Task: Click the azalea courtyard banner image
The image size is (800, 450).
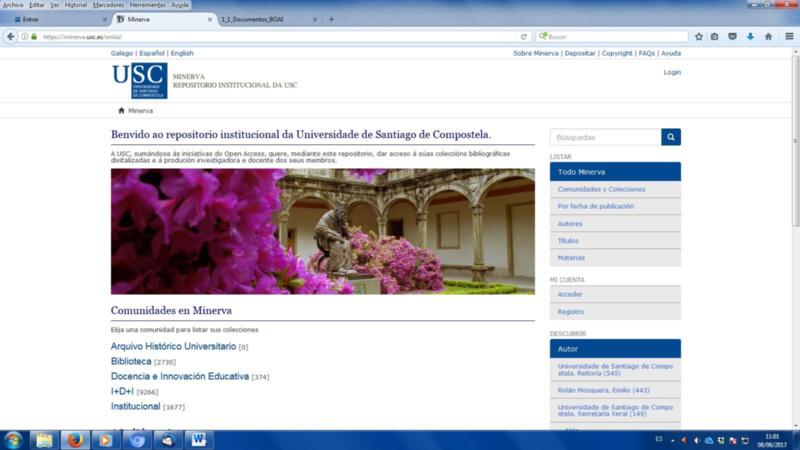Action: click(x=322, y=231)
